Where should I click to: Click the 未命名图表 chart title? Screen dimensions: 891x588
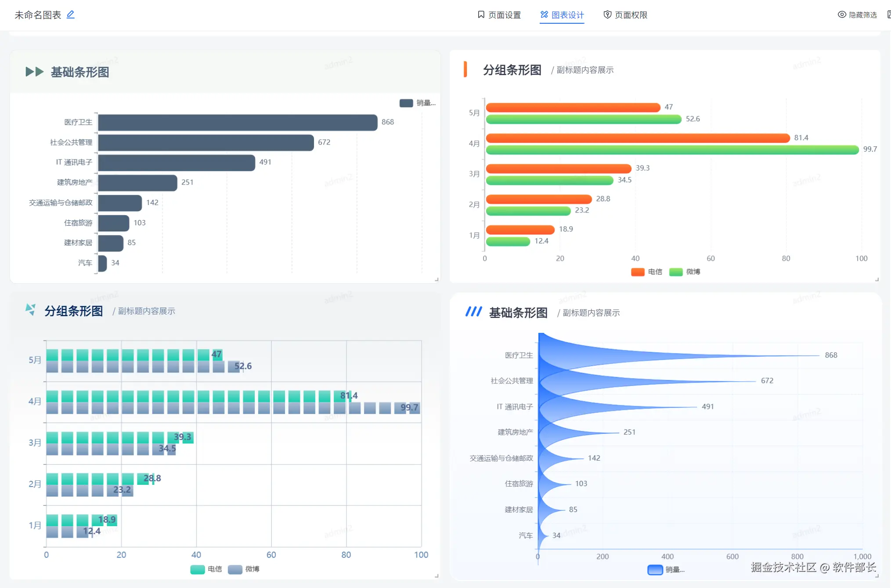pos(38,15)
